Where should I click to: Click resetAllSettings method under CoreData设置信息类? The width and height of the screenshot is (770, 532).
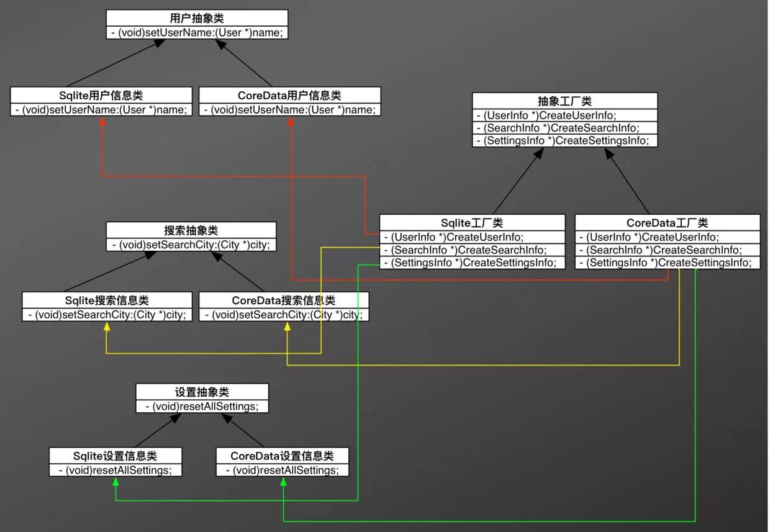(283, 470)
